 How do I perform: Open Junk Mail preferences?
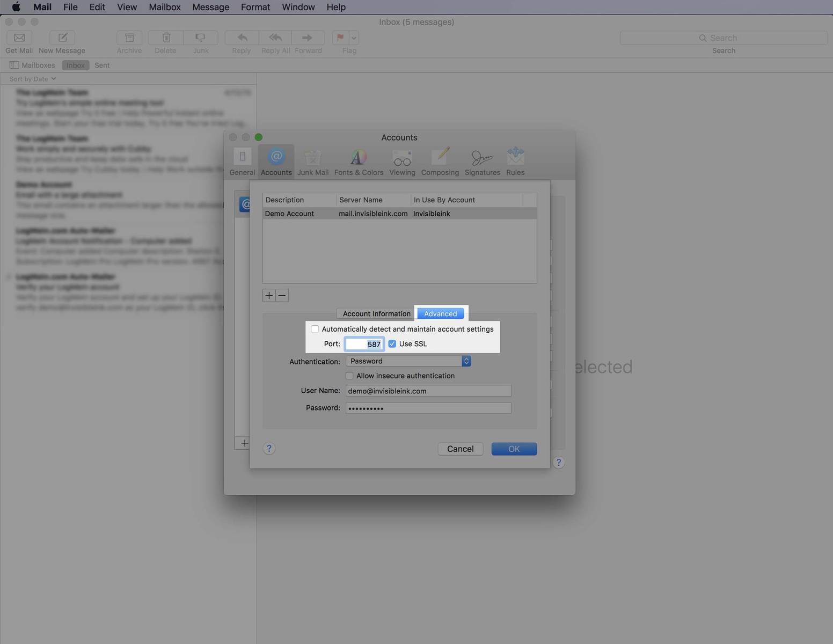(x=313, y=162)
